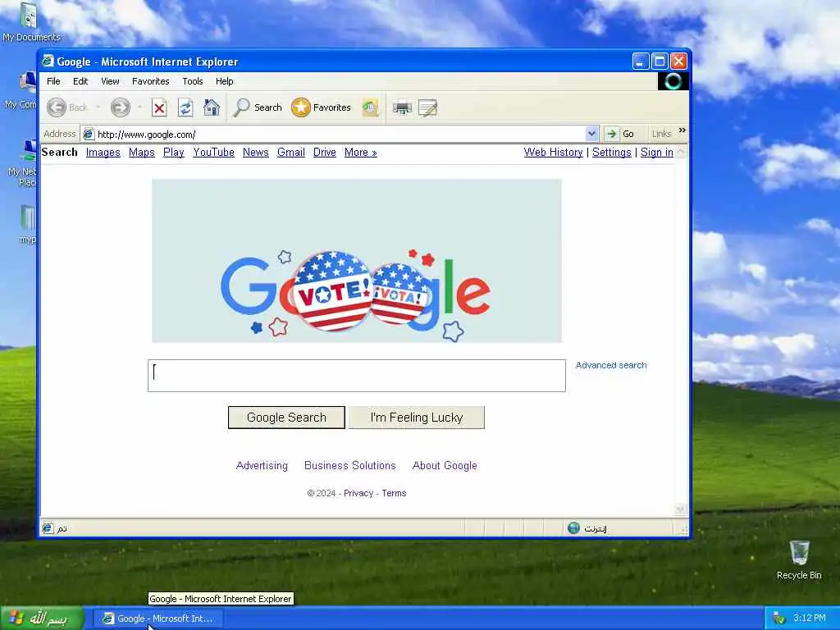Click the Google Search button
This screenshot has height=630, width=840.
click(x=286, y=418)
